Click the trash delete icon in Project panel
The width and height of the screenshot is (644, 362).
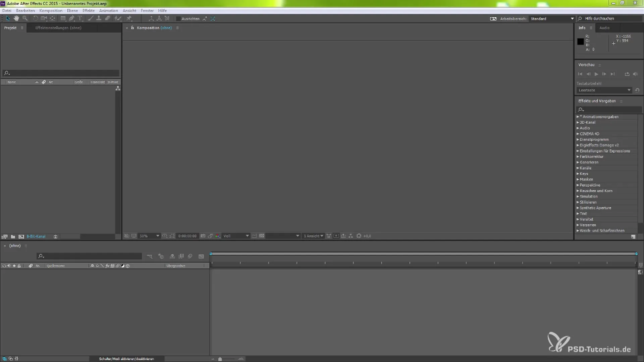pyautogui.click(x=55, y=237)
